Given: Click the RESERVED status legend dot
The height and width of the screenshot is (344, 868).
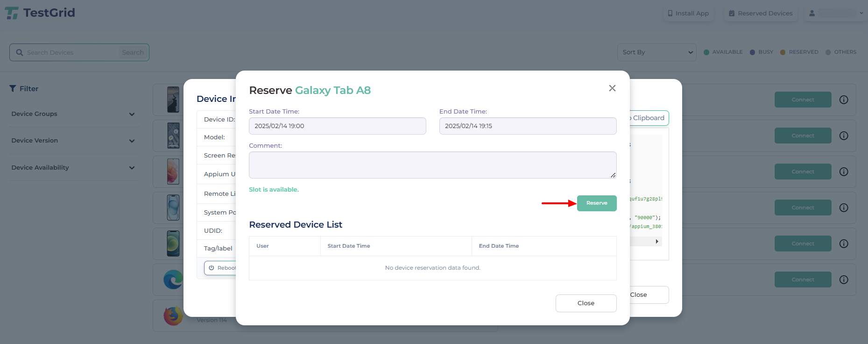Looking at the screenshot, I should (x=783, y=52).
